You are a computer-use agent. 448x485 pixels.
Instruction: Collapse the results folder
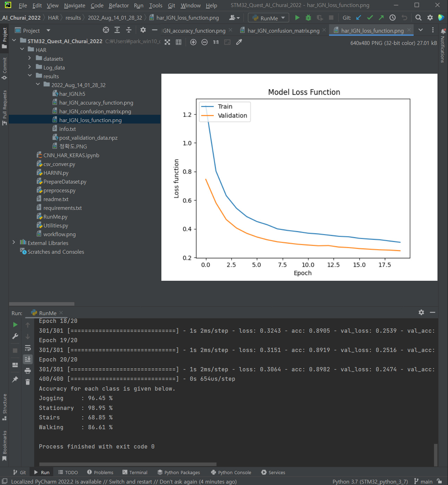(30, 76)
